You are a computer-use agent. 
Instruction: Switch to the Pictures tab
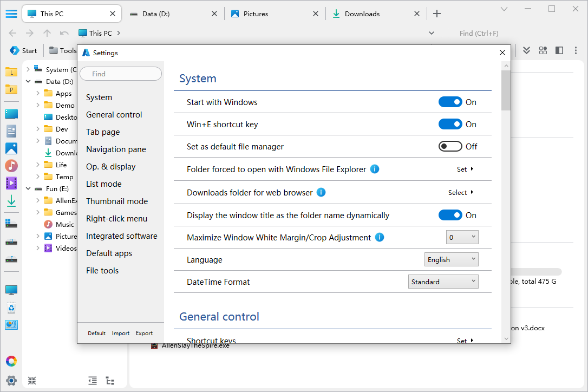[256, 14]
